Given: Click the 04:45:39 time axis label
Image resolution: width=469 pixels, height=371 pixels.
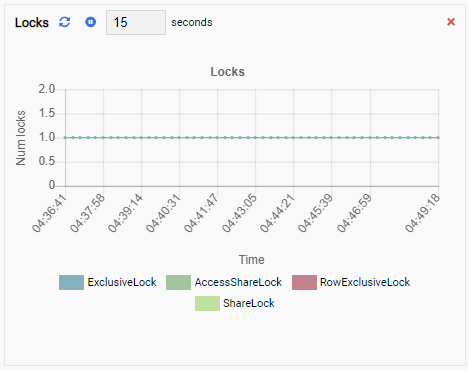Looking at the screenshot, I should pyautogui.click(x=315, y=213).
